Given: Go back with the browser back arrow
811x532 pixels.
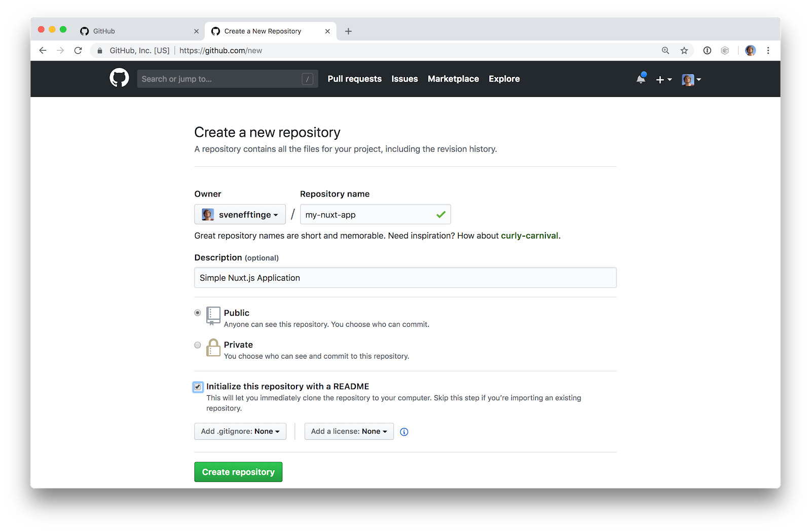Looking at the screenshot, I should (x=43, y=51).
